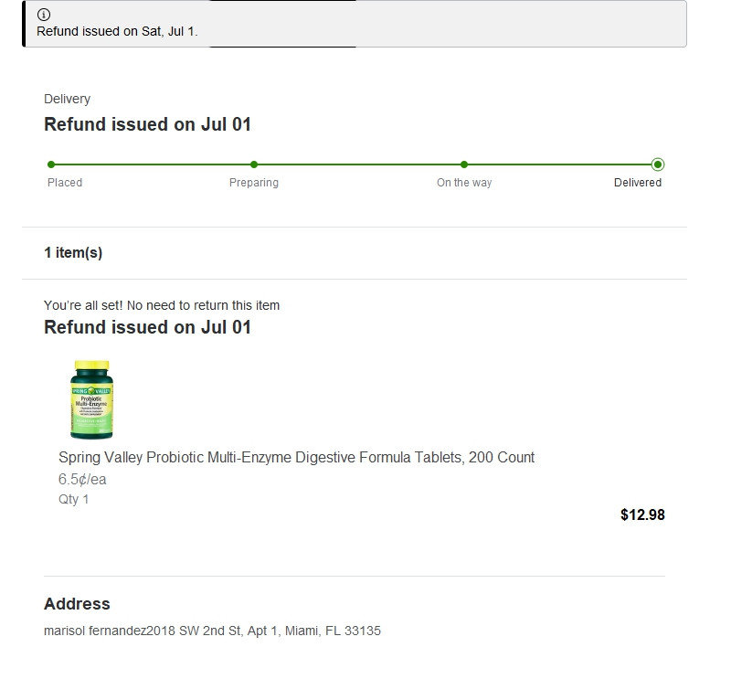Click the Preparing step dot on tracker

pyautogui.click(x=254, y=164)
